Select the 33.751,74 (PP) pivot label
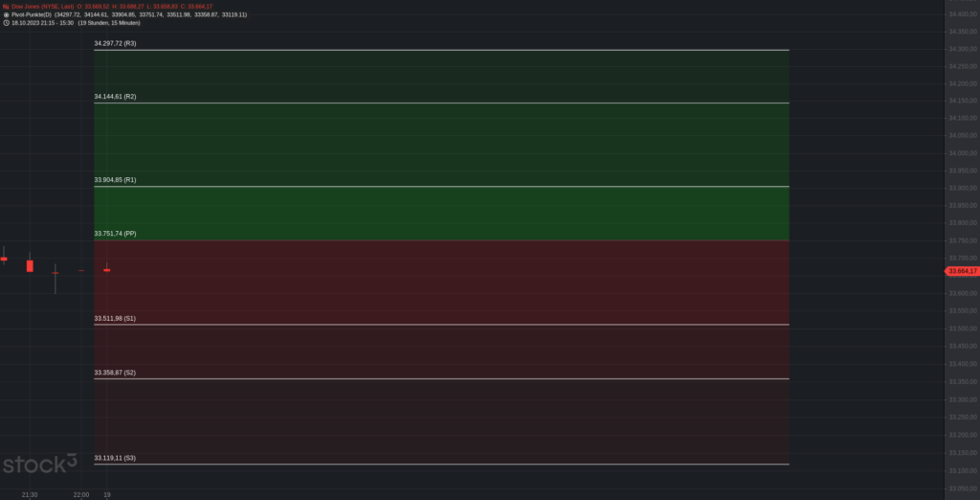The image size is (980, 500). (x=115, y=234)
